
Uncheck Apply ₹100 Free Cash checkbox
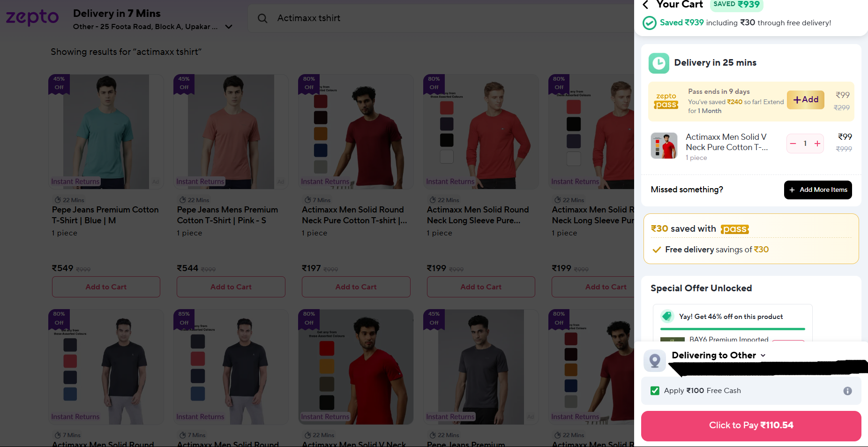(655, 391)
